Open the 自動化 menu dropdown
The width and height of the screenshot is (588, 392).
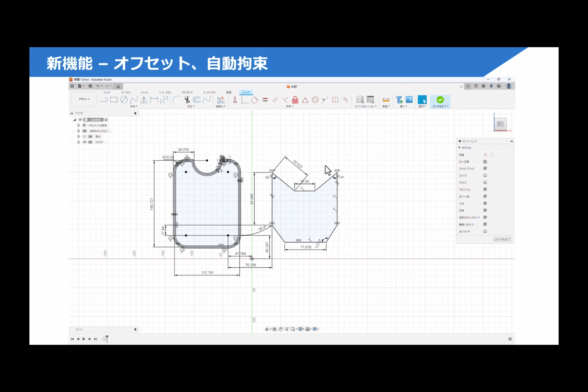click(x=221, y=107)
